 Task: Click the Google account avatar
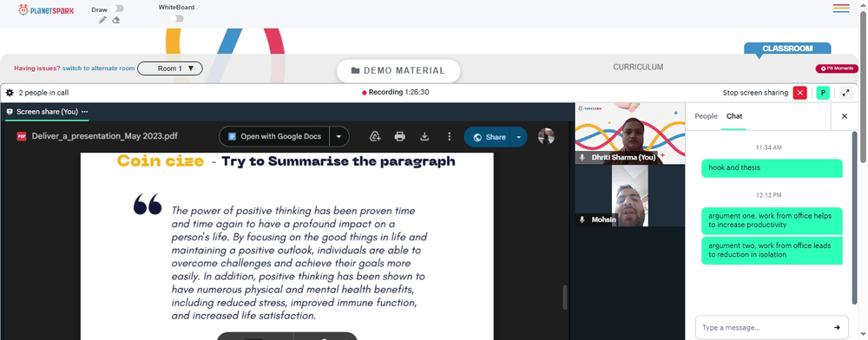[x=546, y=136]
